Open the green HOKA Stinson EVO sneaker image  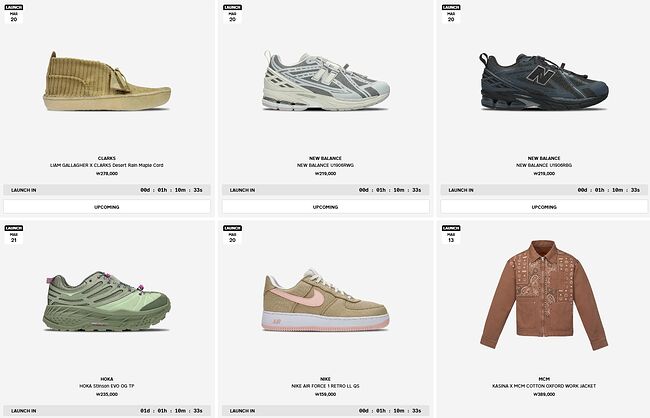(x=107, y=301)
